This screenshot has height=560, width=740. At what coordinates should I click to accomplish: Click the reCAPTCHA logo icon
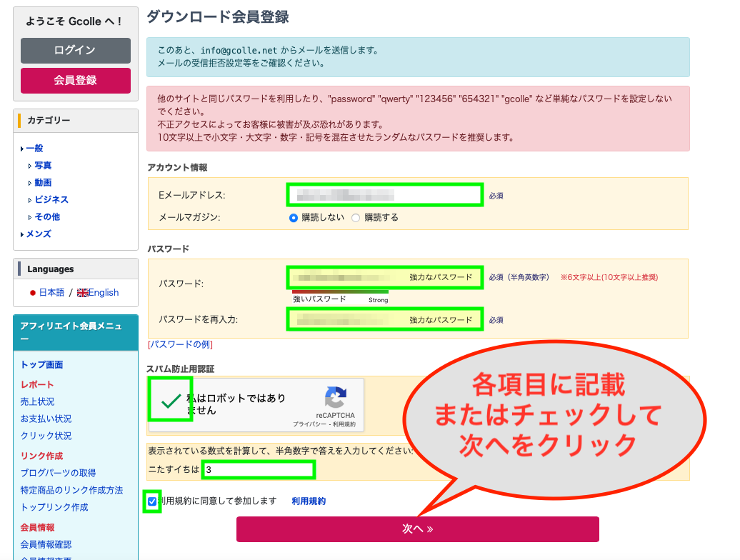[335, 398]
